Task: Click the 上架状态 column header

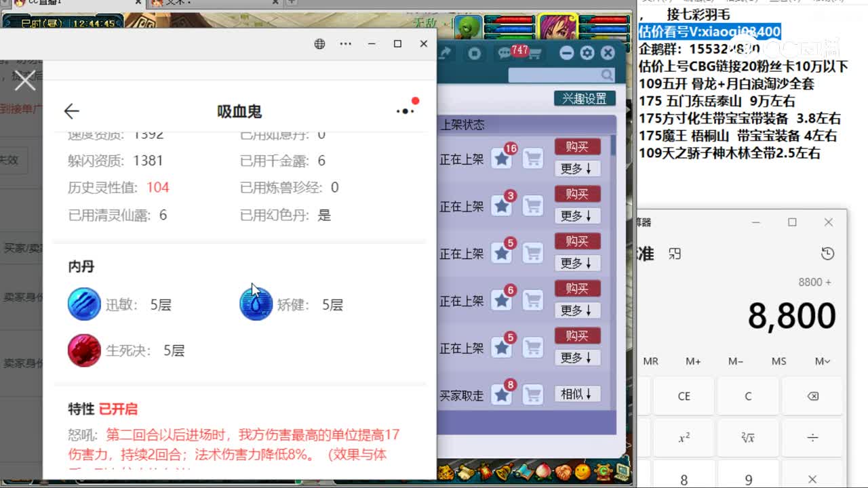Action: click(462, 125)
